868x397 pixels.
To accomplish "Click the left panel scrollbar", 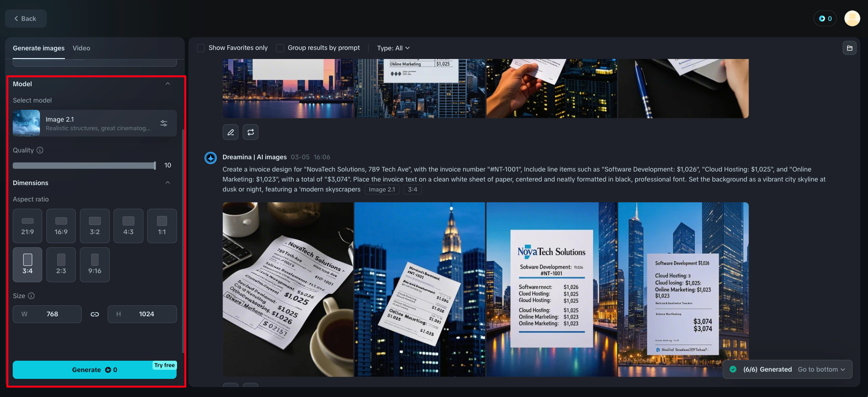I will point(183,240).
